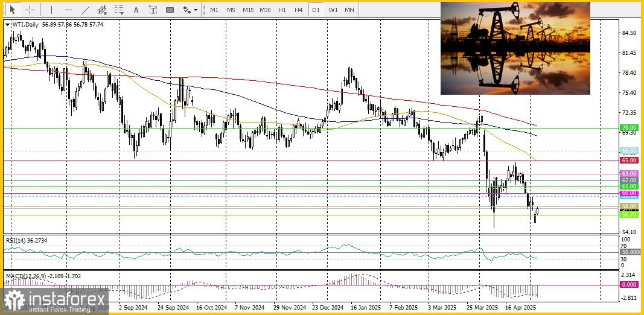Draw a vertical line on chart
Screen dimensions: 644x315
(x=51, y=10)
